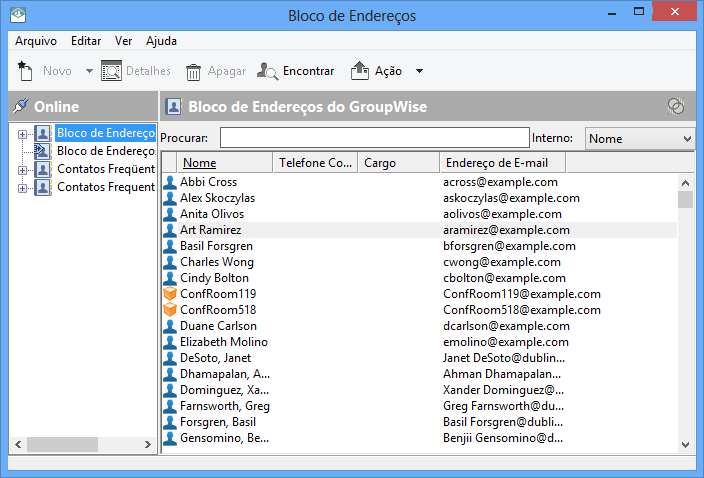Expand the Contatos Freqüent tree node

pos(22,170)
